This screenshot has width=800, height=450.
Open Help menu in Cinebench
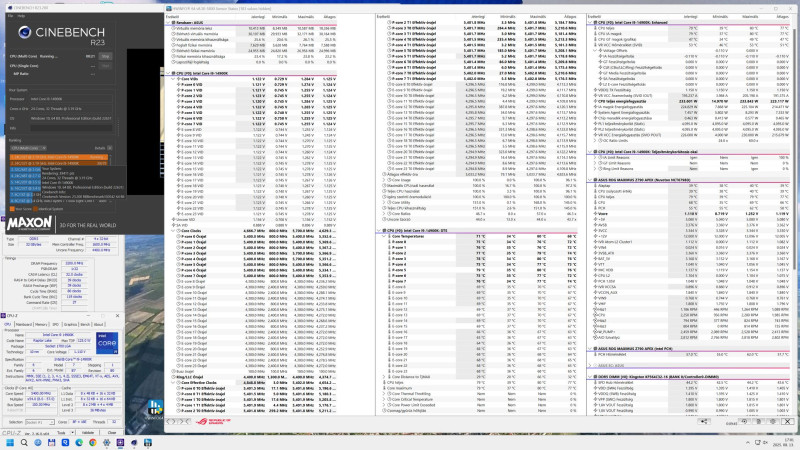click(21, 16)
